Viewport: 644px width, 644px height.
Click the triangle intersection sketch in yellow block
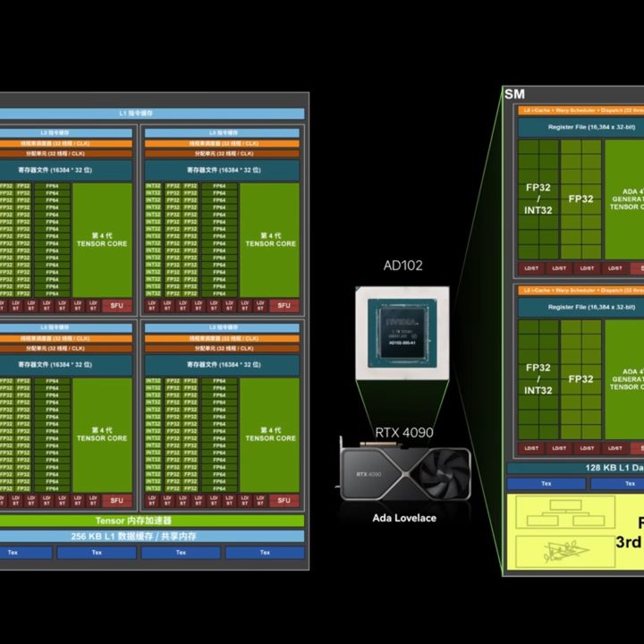click(x=565, y=552)
